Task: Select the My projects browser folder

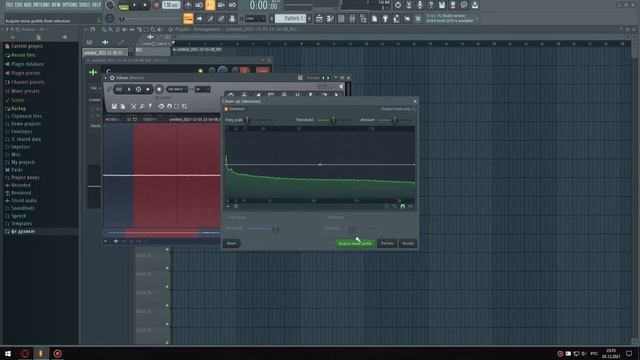Action: pyautogui.click(x=23, y=162)
